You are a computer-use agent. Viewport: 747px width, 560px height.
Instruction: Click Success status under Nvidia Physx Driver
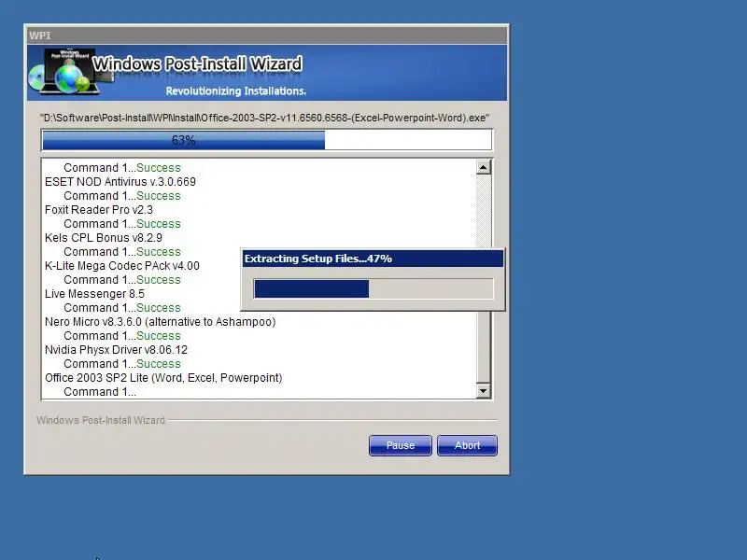click(x=159, y=364)
